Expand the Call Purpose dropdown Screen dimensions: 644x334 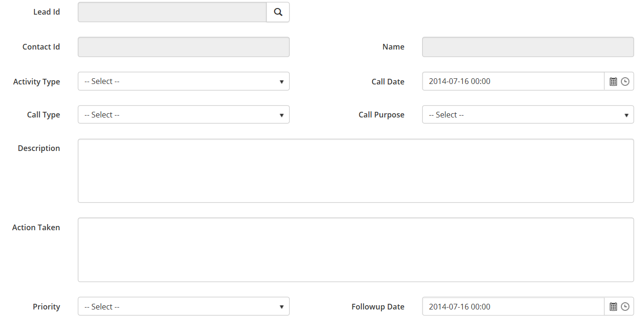click(x=528, y=115)
